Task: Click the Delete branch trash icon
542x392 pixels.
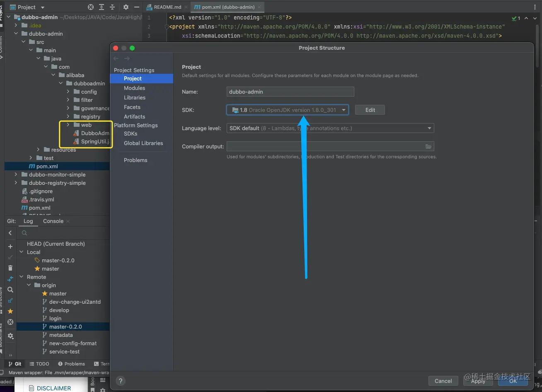Action: coord(10,268)
